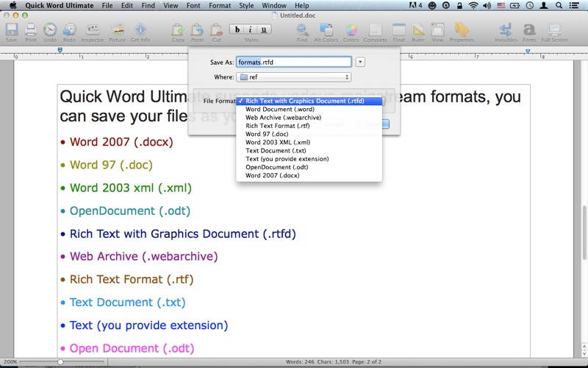Toggle italic style button

(251, 29)
